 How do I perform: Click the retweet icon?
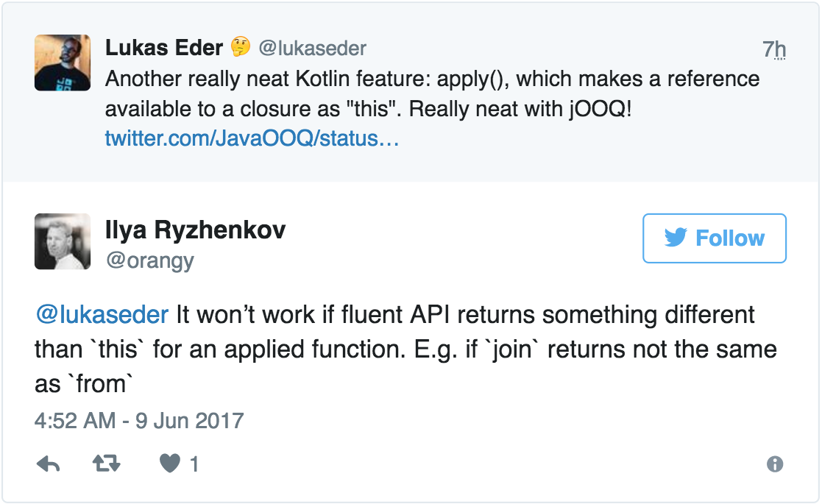pyautogui.click(x=107, y=464)
